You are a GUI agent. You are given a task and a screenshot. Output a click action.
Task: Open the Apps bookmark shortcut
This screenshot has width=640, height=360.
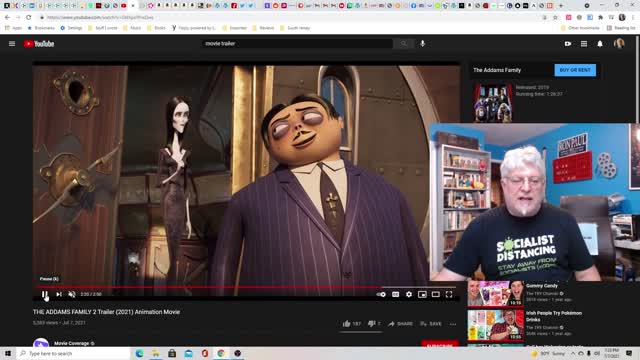click(x=13, y=28)
